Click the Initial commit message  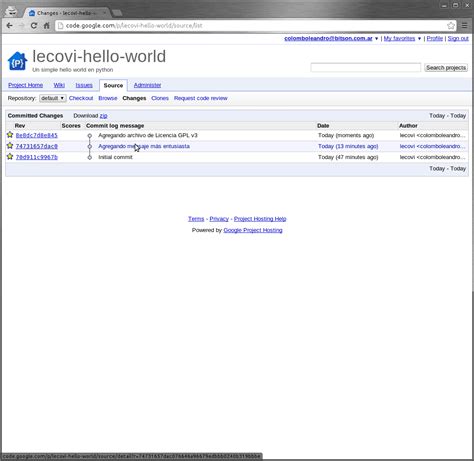[x=115, y=157]
